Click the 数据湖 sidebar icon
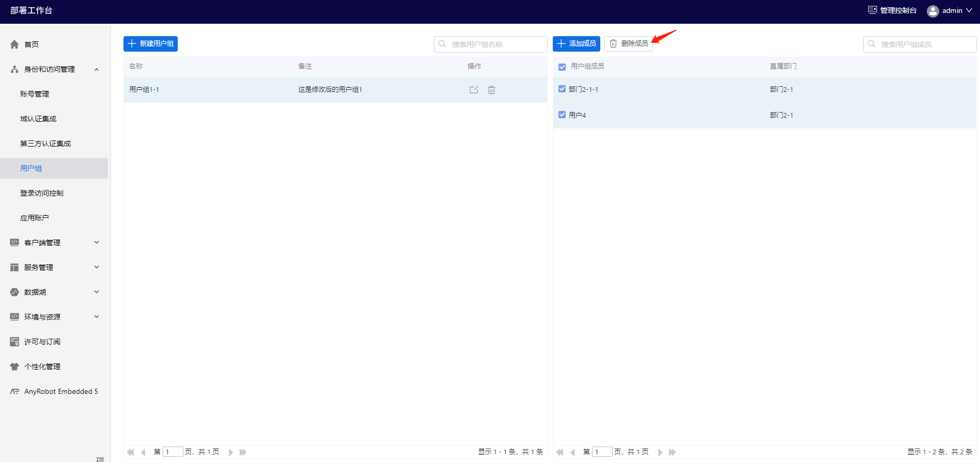The height and width of the screenshot is (462, 980). click(x=14, y=292)
